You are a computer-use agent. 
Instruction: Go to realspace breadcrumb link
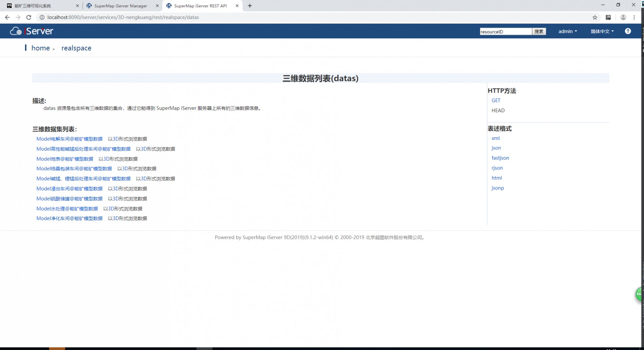pyautogui.click(x=76, y=48)
